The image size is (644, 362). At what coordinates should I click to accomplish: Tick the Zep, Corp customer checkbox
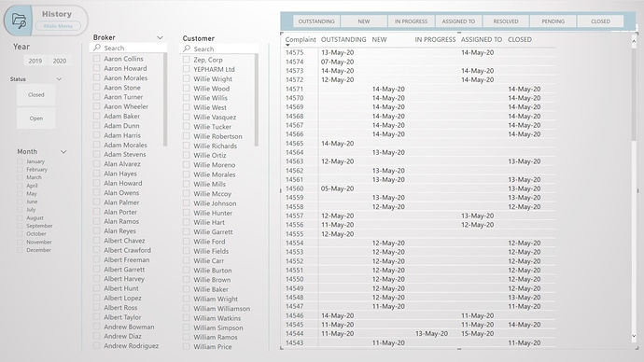[x=186, y=60]
